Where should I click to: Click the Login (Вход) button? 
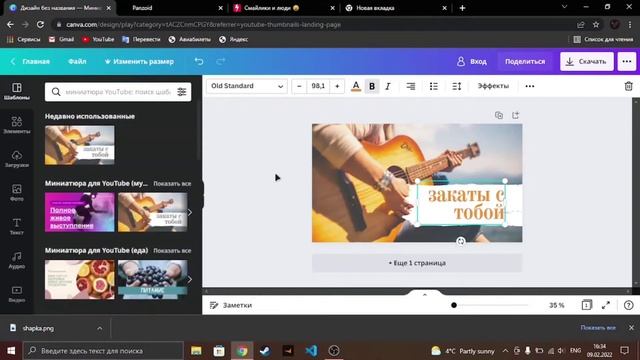[472, 61]
